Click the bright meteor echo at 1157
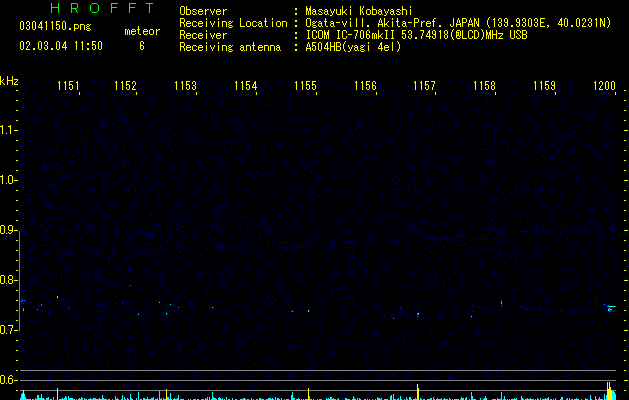629x400 pixels. click(x=418, y=315)
